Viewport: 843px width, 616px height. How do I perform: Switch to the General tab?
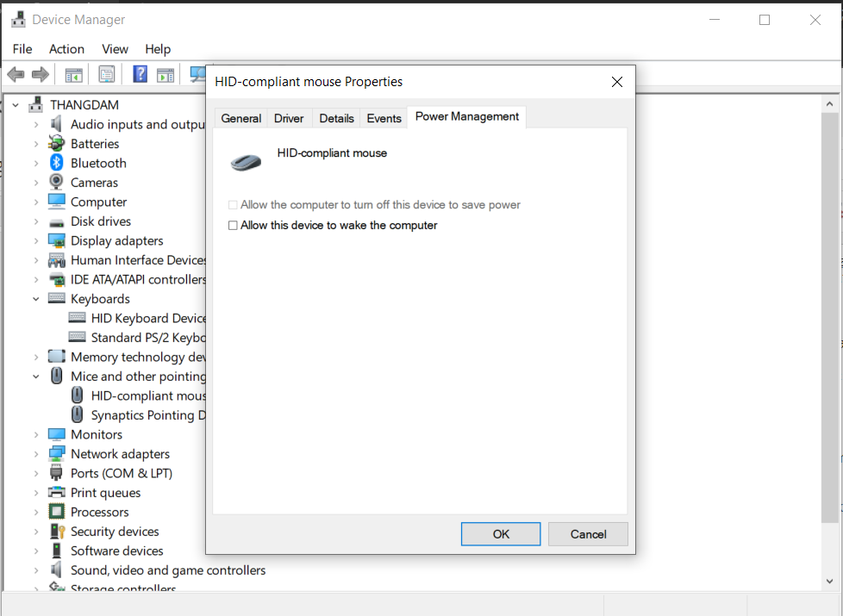(x=240, y=118)
